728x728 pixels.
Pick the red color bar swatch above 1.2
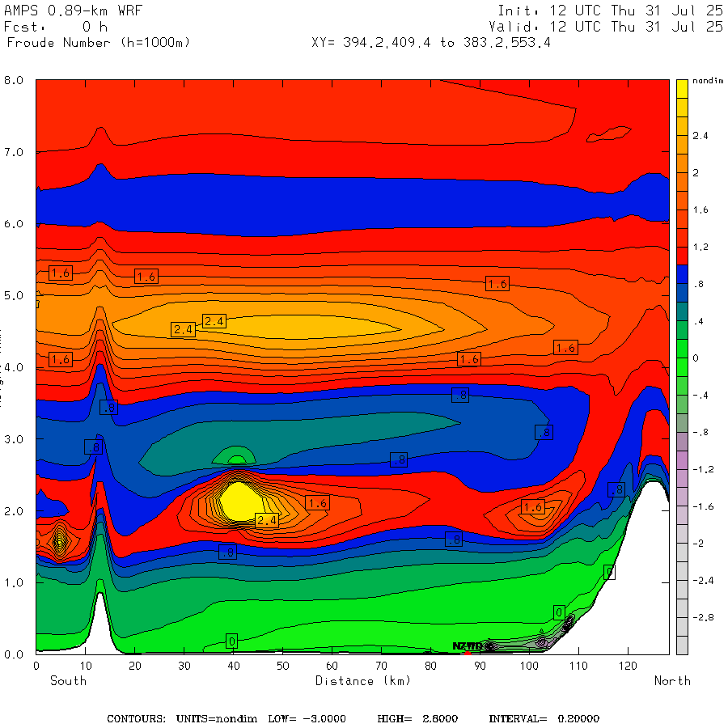tap(682, 237)
